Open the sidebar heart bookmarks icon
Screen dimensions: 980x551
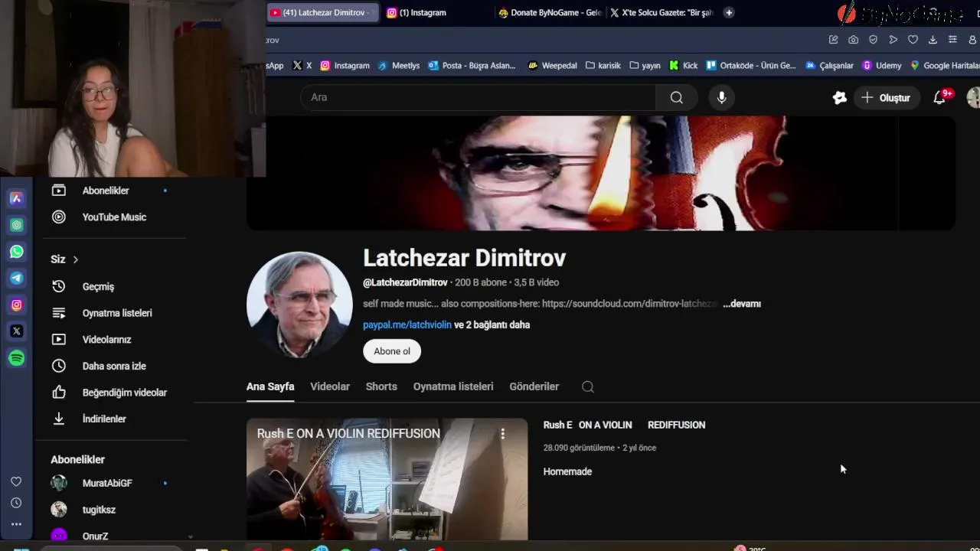coord(16,481)
